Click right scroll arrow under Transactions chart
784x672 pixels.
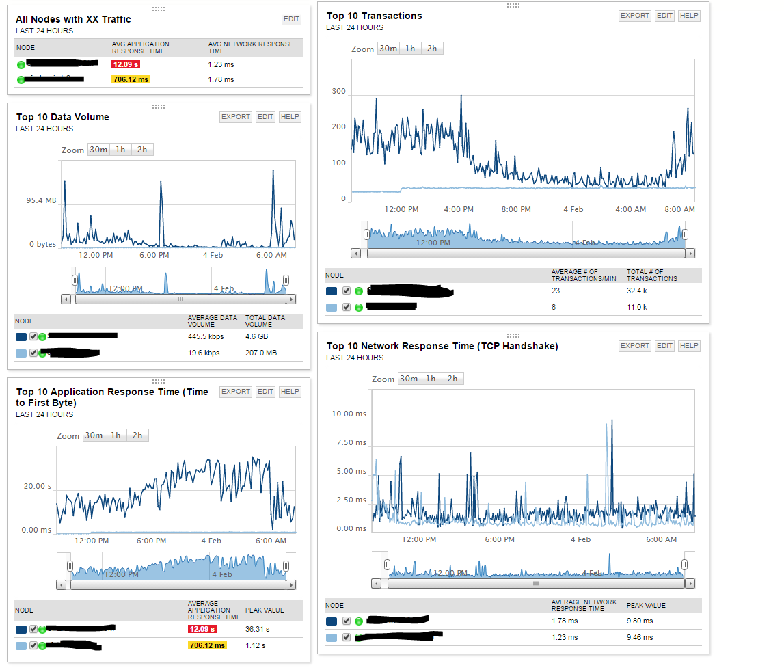[x=690, y=254]
